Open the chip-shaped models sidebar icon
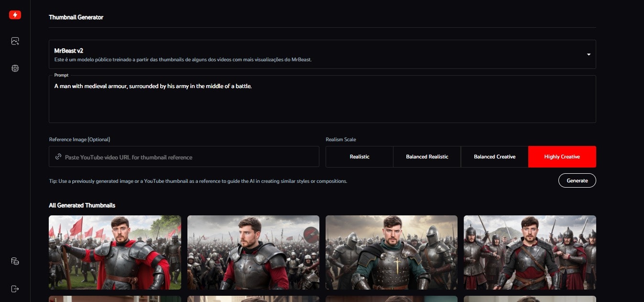Viewport: 644px width, 302px height. click(15, 68)
